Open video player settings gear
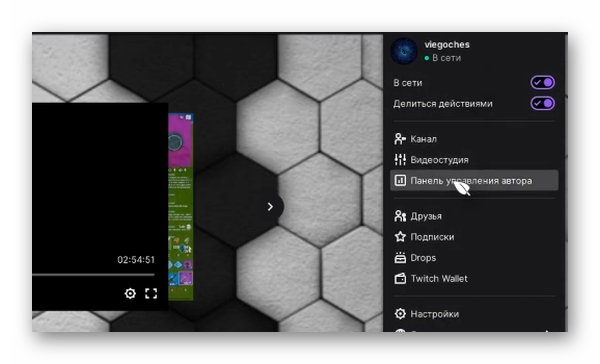Image resolution: width=600 pixels, height=364 pixels. tap(130, 293)
